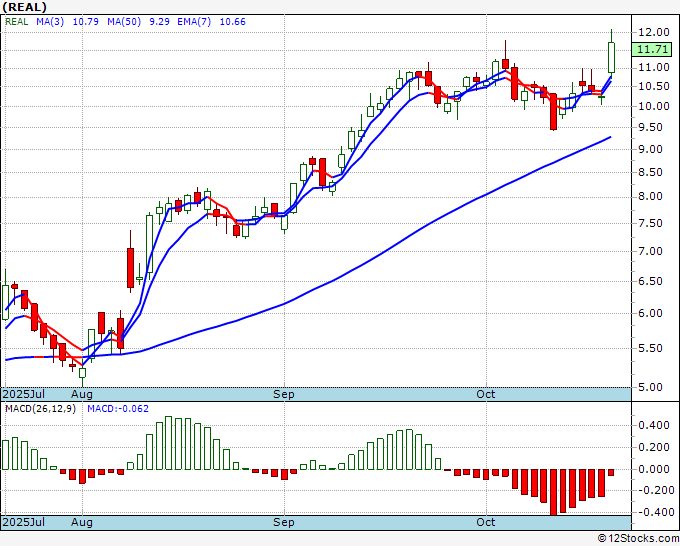Click the 10.00 price axis label

[x=654, y=106]
